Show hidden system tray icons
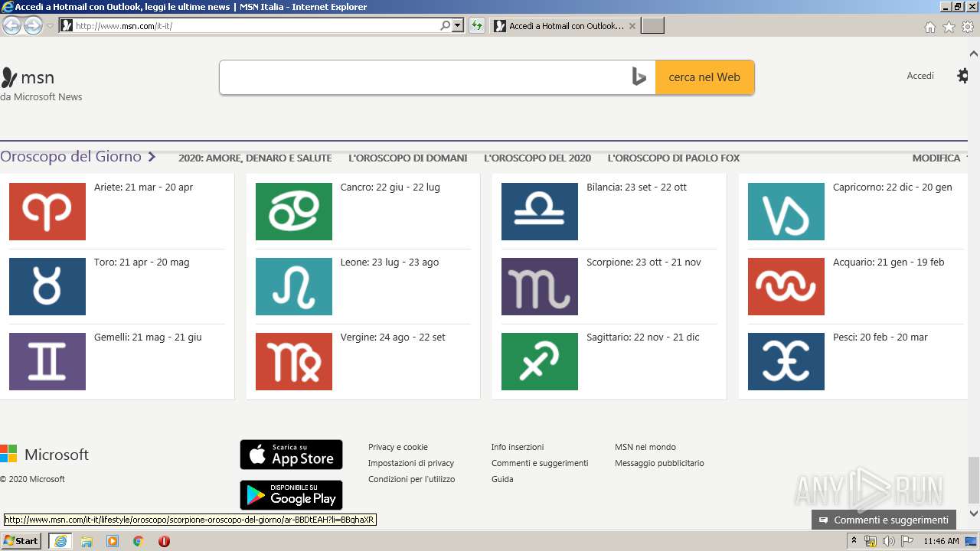The height and width of the screenshot is (551, 980). (x=854, y=541)
